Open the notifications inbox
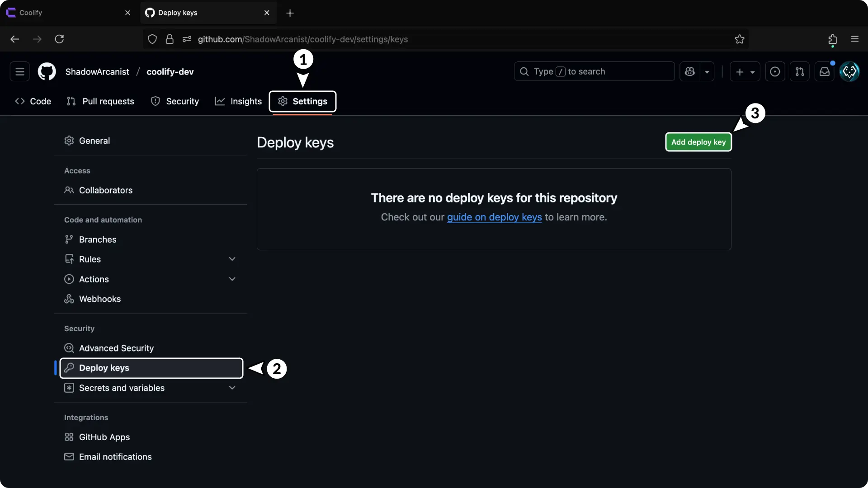The height and width of the screenshot is (488, 868). tap(824, 72)
